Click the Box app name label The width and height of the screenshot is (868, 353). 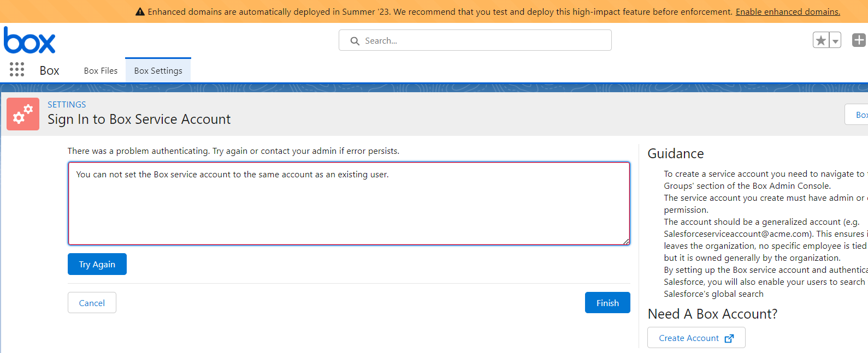coord(49,70)
